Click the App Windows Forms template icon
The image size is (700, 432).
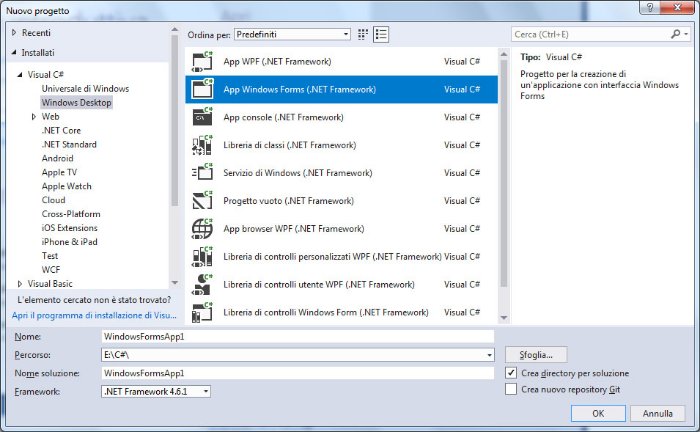click(202, 89)
